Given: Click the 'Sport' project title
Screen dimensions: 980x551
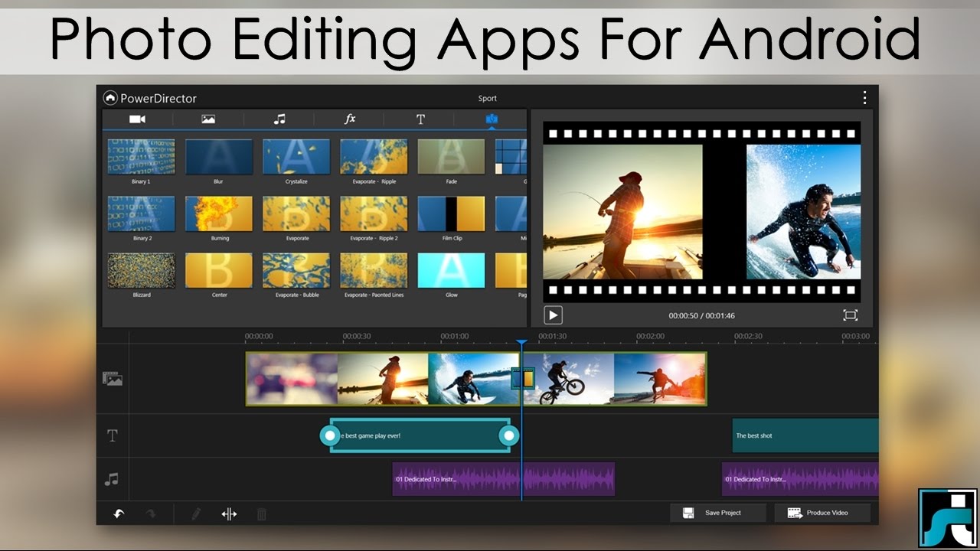Looking at the screenshot, I should [488, 99].
